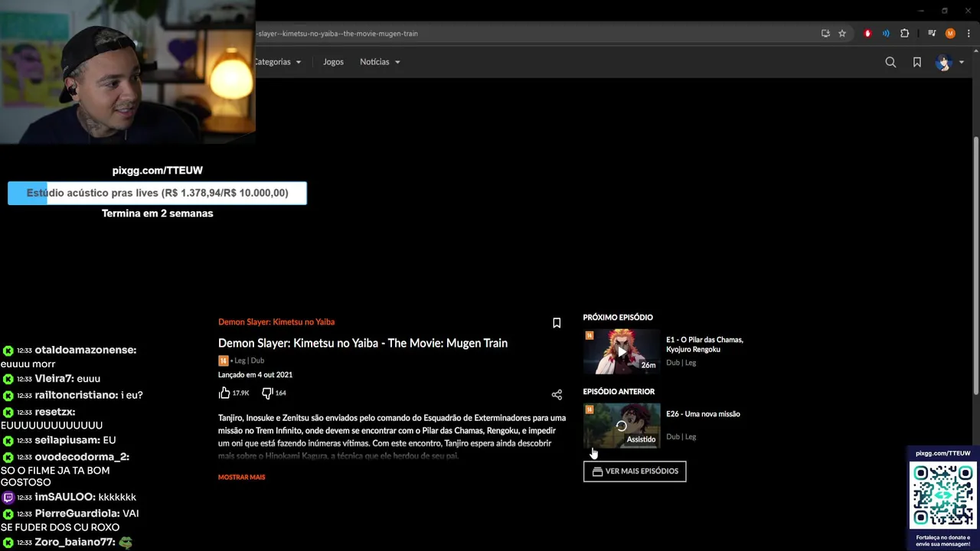Click the Leg | Dub label under movie title

coord(249,360)
